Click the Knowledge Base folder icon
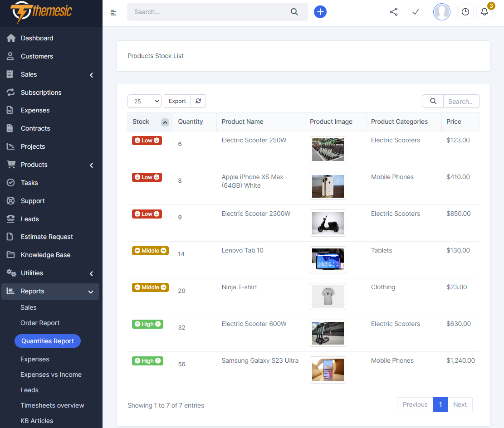 click(x=10, y=255)
